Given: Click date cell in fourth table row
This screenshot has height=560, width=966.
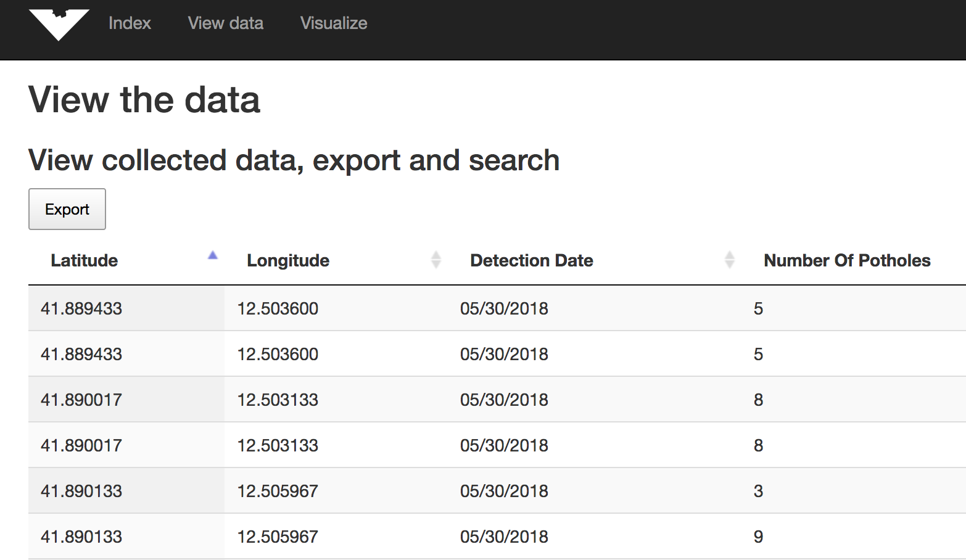Looking at the screenshot, I should point(504,445).
